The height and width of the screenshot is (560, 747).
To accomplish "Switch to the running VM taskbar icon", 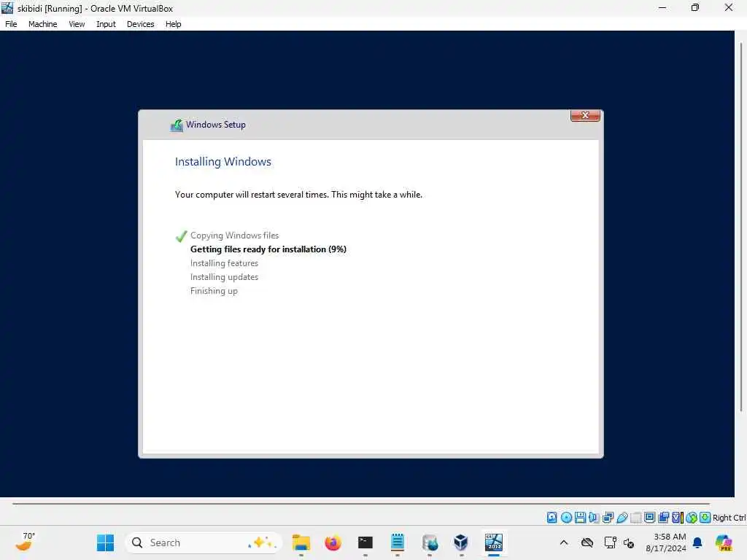I will [494, 542].
